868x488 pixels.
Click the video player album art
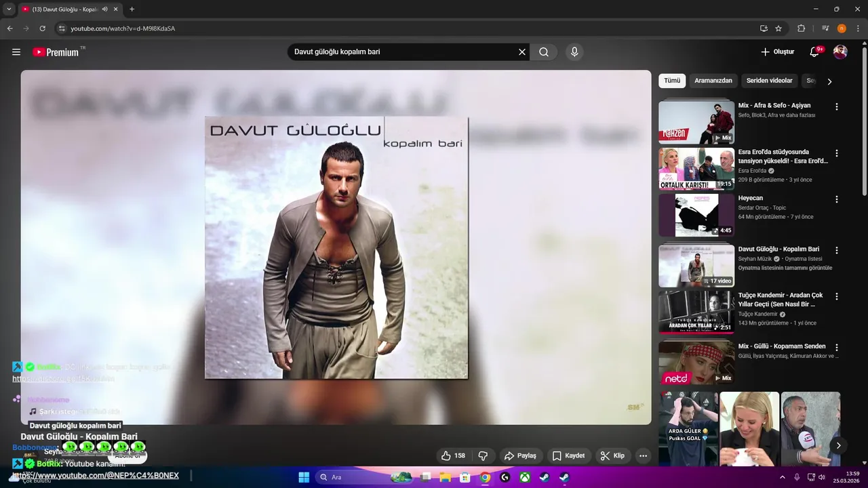[336, 247]
